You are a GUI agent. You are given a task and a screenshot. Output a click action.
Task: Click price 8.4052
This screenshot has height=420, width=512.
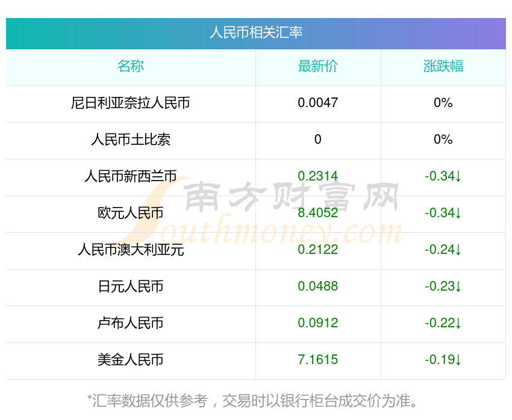pos(317,213)
